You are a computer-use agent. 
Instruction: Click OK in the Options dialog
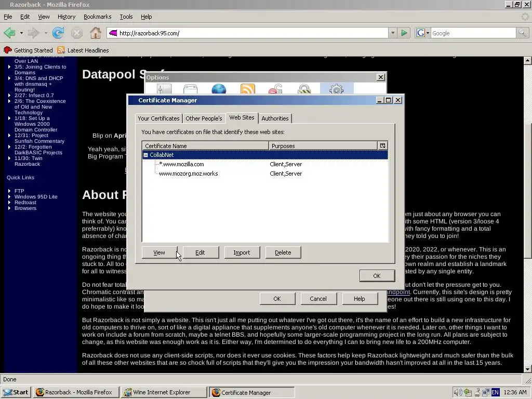(277, 299)
